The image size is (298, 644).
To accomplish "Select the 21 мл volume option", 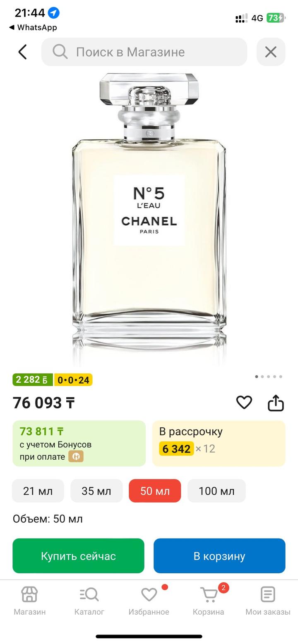I will pyautogui.click(x=38, y=491).
